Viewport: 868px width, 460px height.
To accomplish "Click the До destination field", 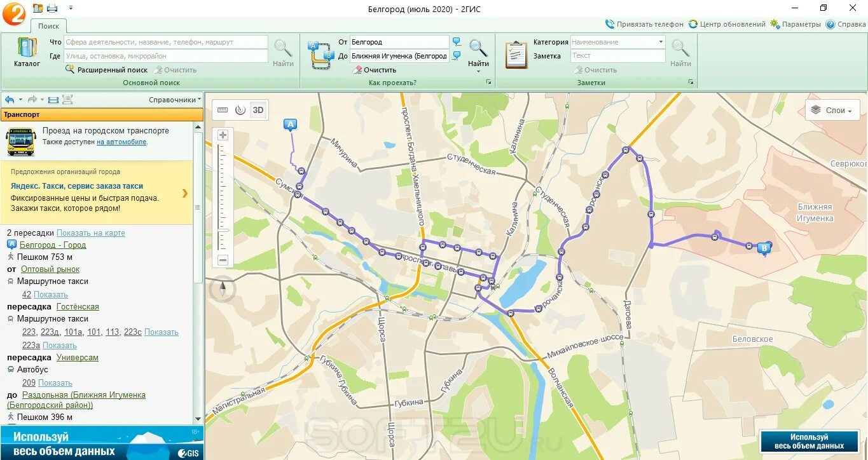I will point(399,56).
